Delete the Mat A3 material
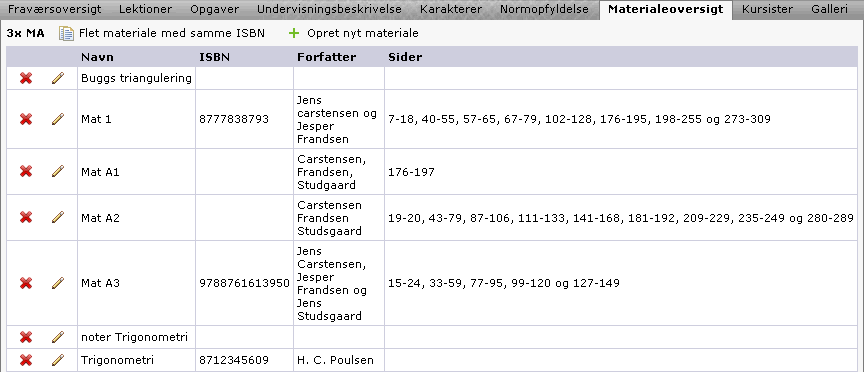Viewport: 864px width, 372px height. pyautogui.click(x=25, y=283)
